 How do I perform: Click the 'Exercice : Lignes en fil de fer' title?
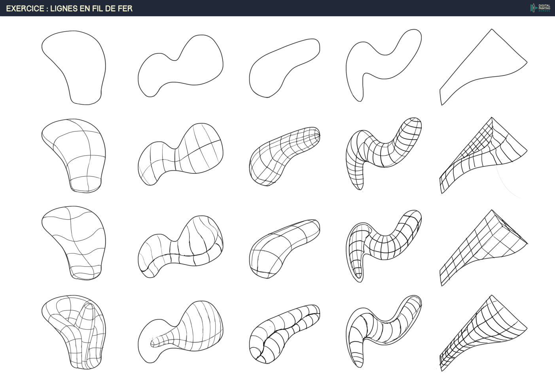pyautogui.click(x=69, y=8)
